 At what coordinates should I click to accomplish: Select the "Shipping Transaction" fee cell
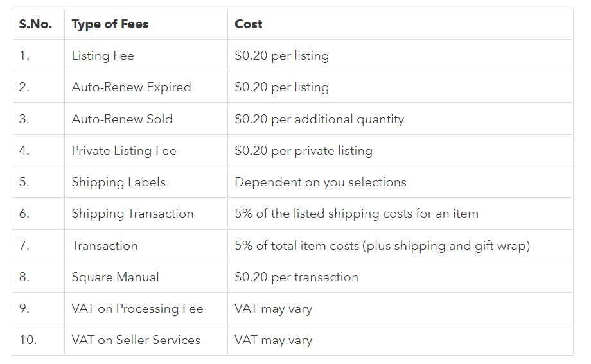(x=132, y=214)
